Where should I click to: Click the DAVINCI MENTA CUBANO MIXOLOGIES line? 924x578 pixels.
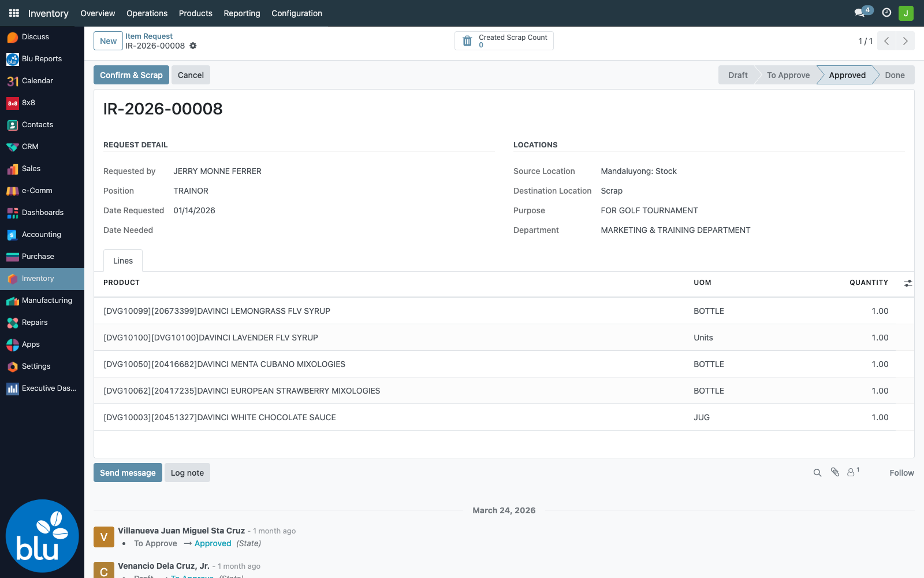coord(504,364)
